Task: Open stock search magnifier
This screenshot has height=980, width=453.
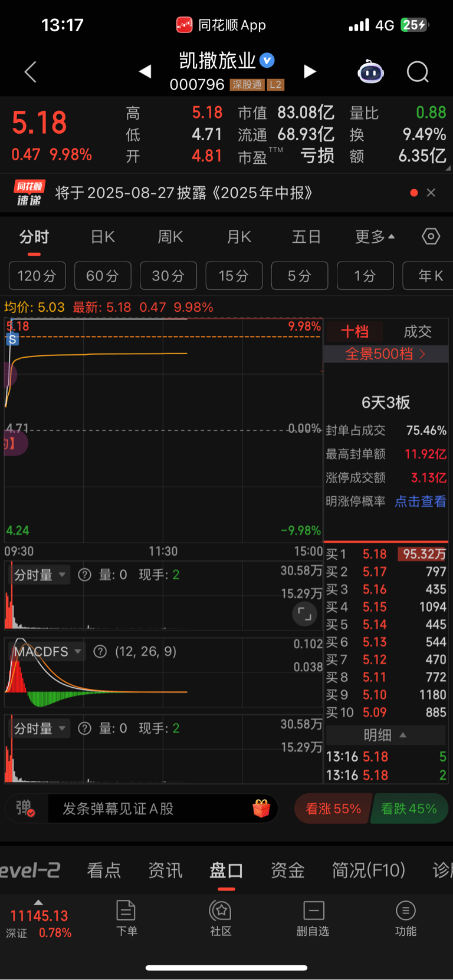Action: [418, 72]
